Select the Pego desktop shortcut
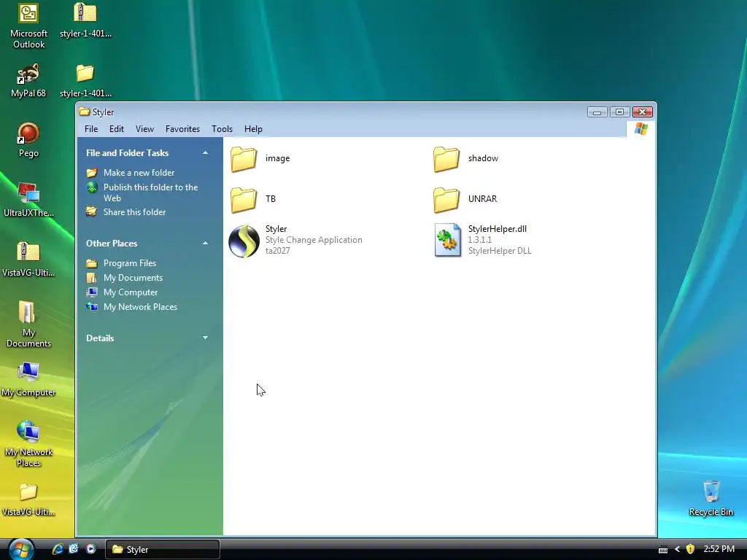This screenshot has width=747, height=560. coord(28,139)
